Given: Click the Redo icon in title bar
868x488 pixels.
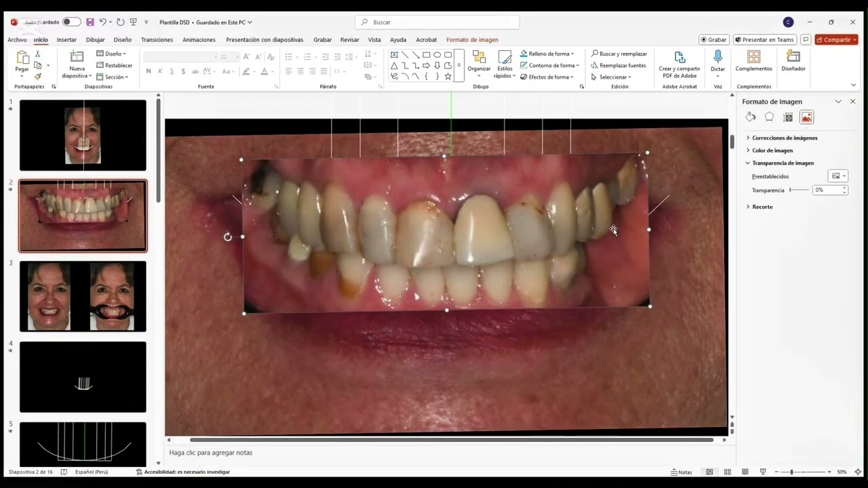Looking at the screenshot, I should coord(120,22).
